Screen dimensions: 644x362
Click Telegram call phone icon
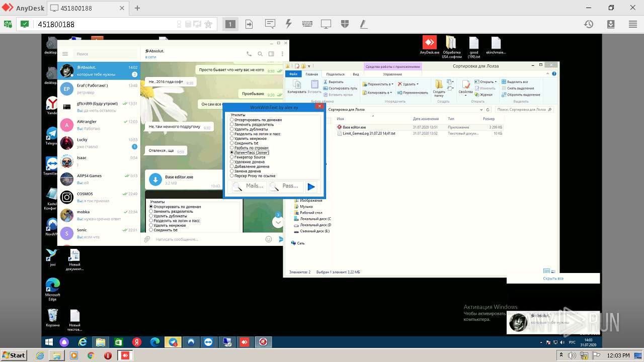pyautogui.click(x=249, y=54)
